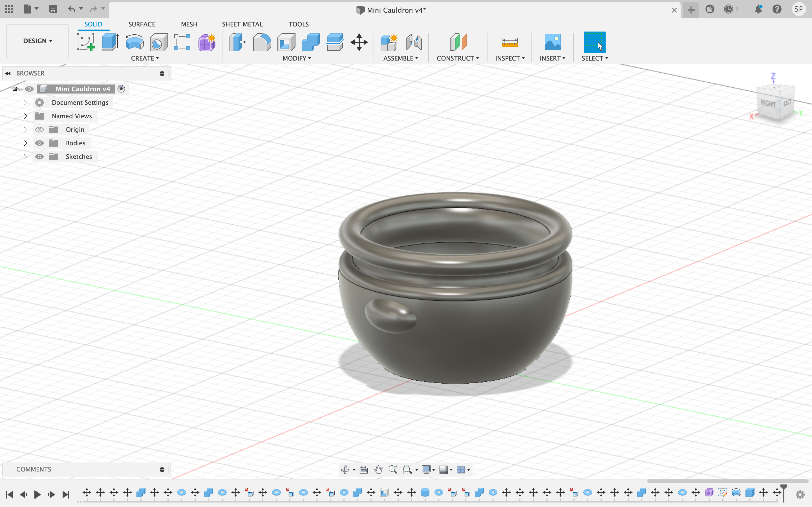Viewport: 812px width, 507px height.
Task: Click the INSPECT menu item
Action: click(x=510, y=58)
